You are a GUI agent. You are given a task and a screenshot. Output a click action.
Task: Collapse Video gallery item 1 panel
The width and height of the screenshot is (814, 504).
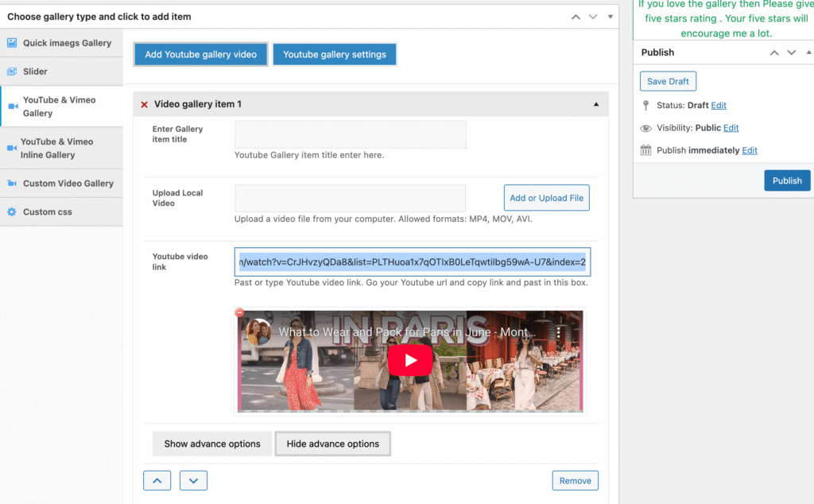click(x=596, y=104)
